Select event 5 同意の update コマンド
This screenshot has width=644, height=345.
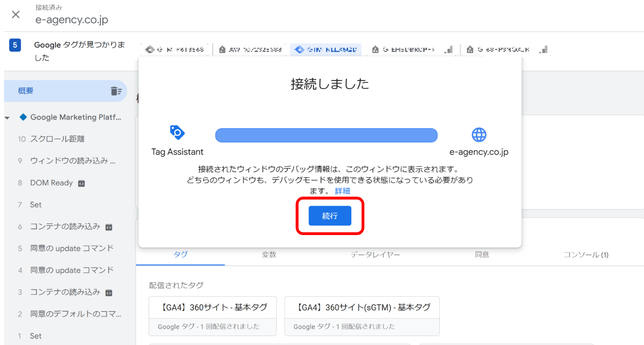[x=72, y=248]
